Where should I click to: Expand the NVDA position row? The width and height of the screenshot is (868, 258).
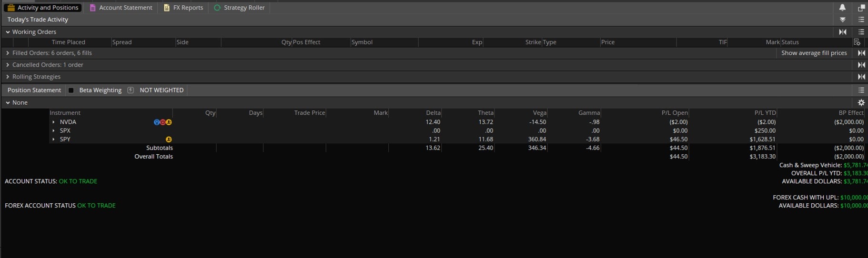click(53, 122)
